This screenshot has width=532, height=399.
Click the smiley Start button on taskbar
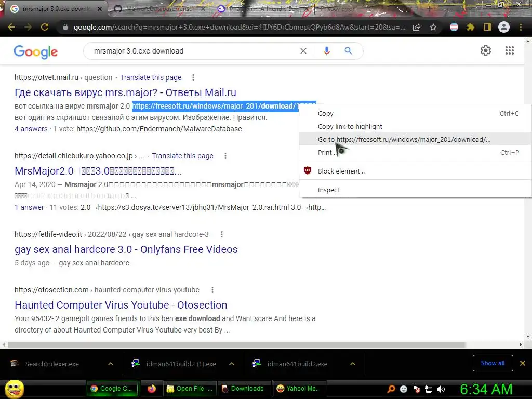14,389
